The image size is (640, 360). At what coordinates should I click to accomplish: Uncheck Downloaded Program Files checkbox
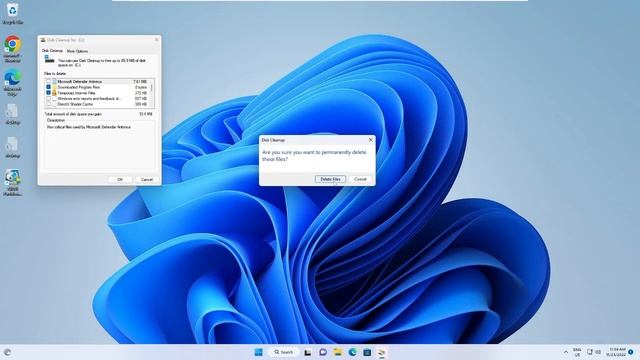(x=49, y=87)
